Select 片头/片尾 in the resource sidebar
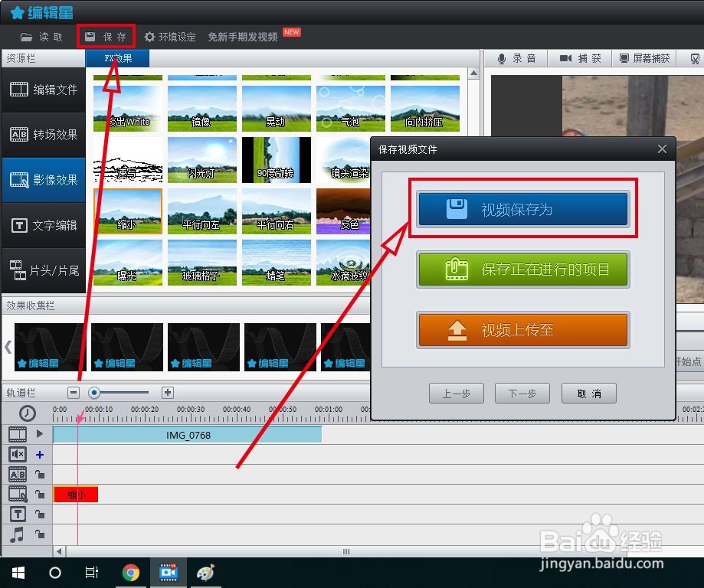The image size is (704, 588). pos(44,269)
